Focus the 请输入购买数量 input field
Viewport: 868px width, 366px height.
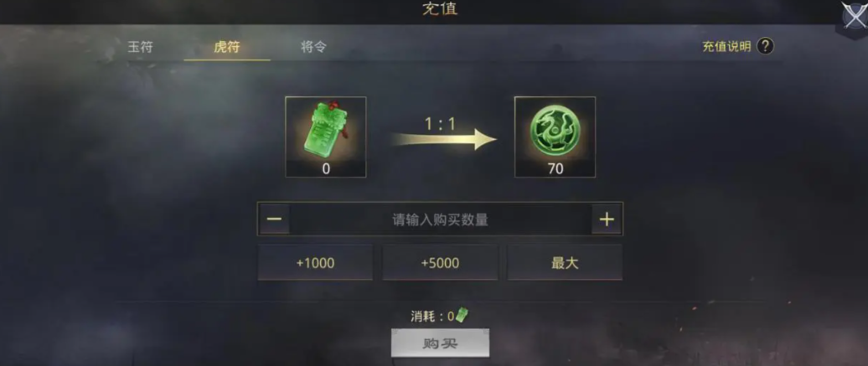[440, 219]
